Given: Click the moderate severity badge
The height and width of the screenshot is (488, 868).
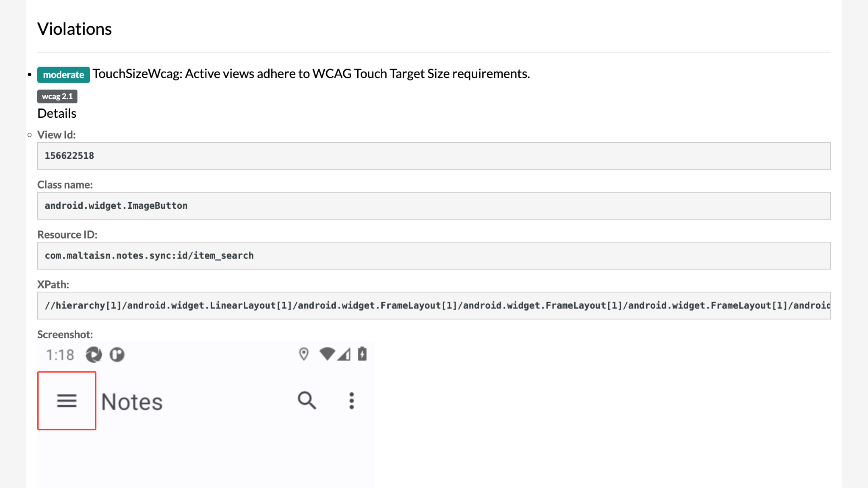Looking at the screenshot, I should [64, 75].
